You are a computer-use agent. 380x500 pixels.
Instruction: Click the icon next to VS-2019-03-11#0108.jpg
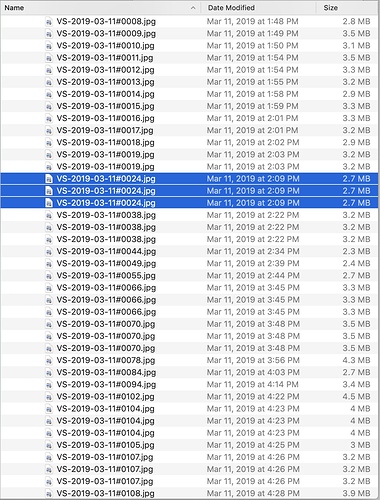pos(49,493)
